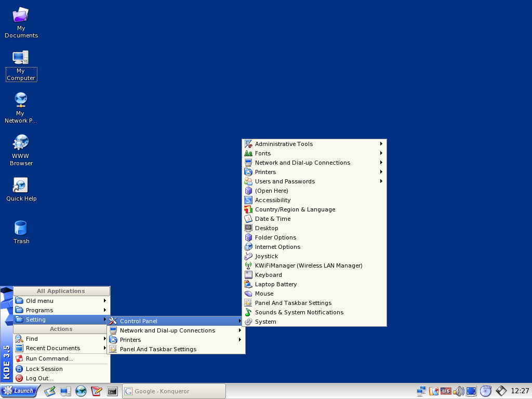The height and width of the screenshot is (399, 532).
Task: Click the blue display settings tray icon
Action: 471,391
